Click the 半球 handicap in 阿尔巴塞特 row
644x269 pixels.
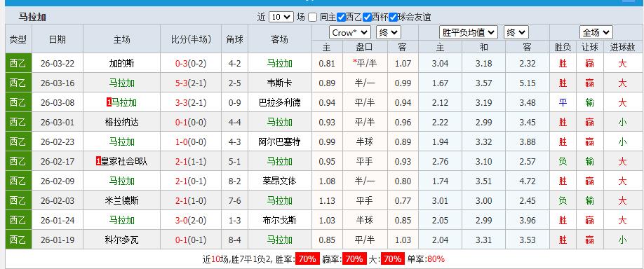[x=365, y=142]
